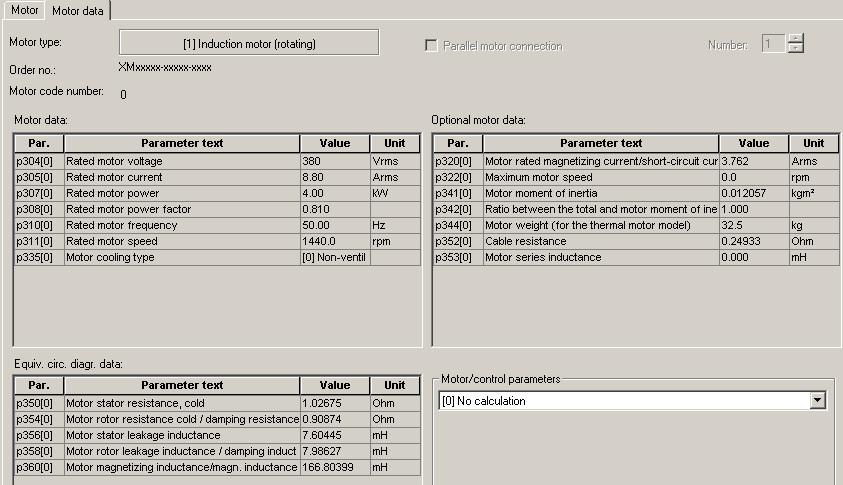Click Motor stator resistance cold value
843x485 pixels.
334,403
